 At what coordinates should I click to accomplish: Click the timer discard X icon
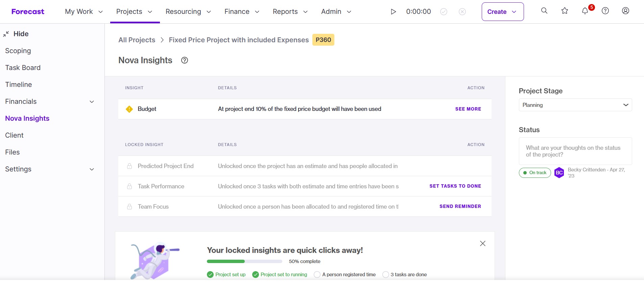pos(462,12)
